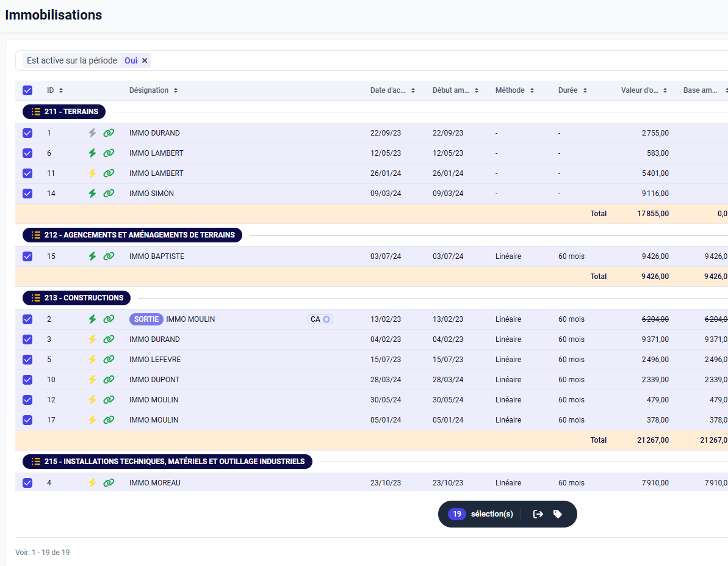
Task: Click the tag icon in selection bar
Action: tap(557, 514)
